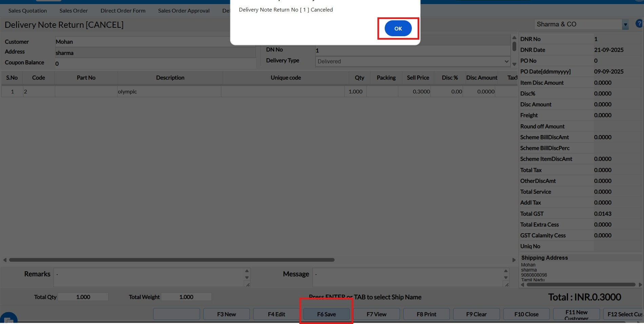Click the Shipping Address horizontal scrollbar
Image resolution: width=644 pixels, height=324 pixels.
coord(581,285)
